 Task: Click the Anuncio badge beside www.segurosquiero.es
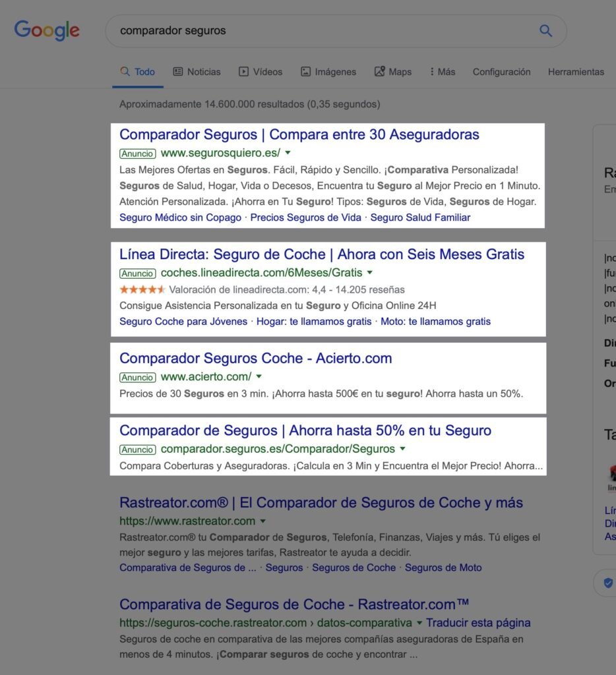137,153
